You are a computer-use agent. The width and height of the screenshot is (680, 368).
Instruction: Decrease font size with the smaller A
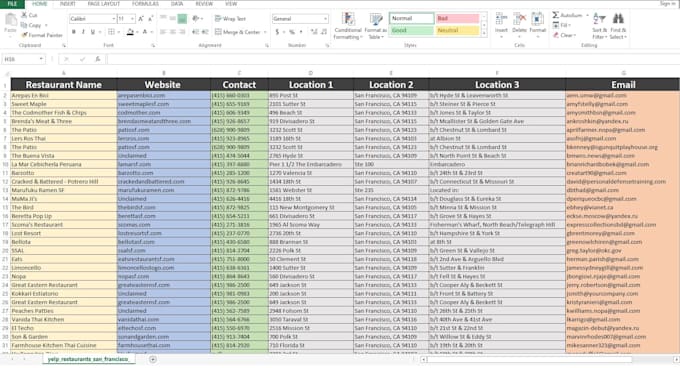click(150, 19)
